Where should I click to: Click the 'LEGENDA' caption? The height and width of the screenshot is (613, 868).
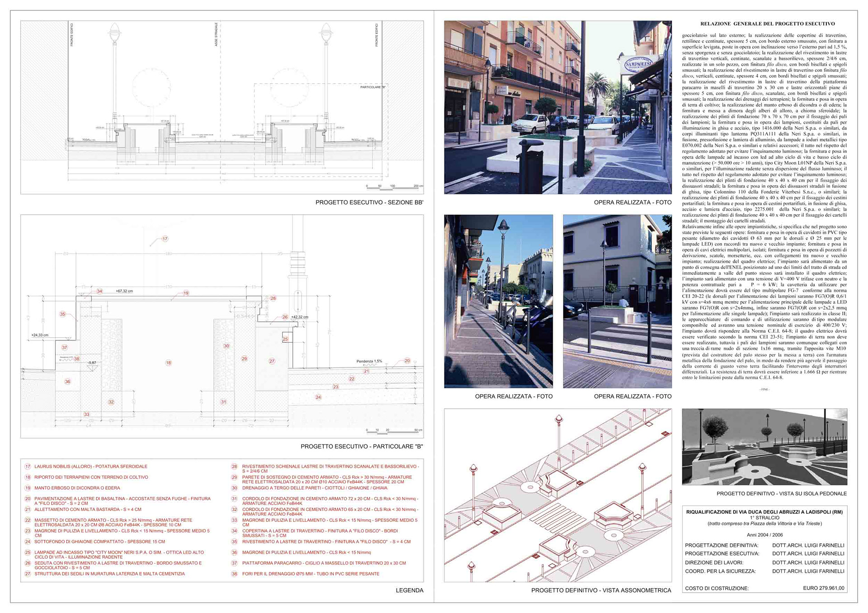coord(410,590)
